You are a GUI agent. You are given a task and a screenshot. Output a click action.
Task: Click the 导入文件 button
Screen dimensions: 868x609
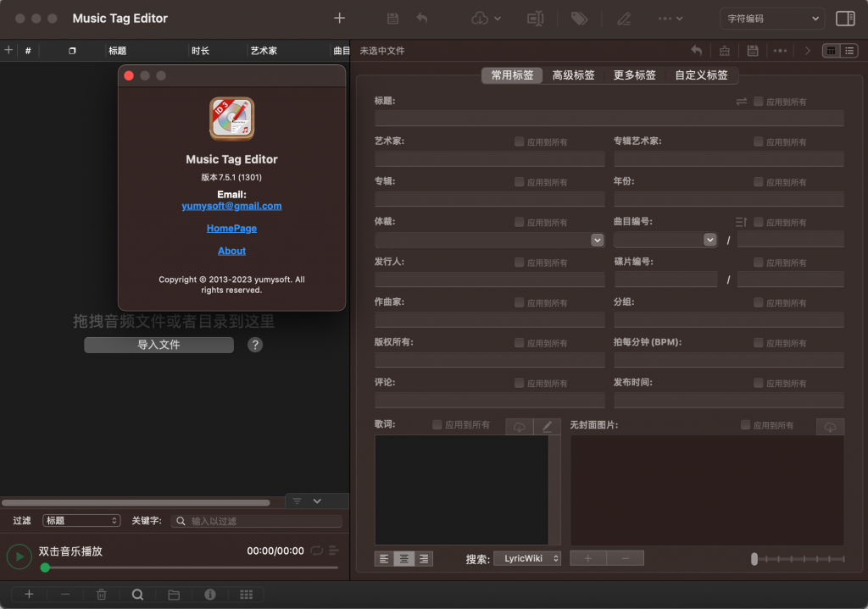(x=159, y=345)
